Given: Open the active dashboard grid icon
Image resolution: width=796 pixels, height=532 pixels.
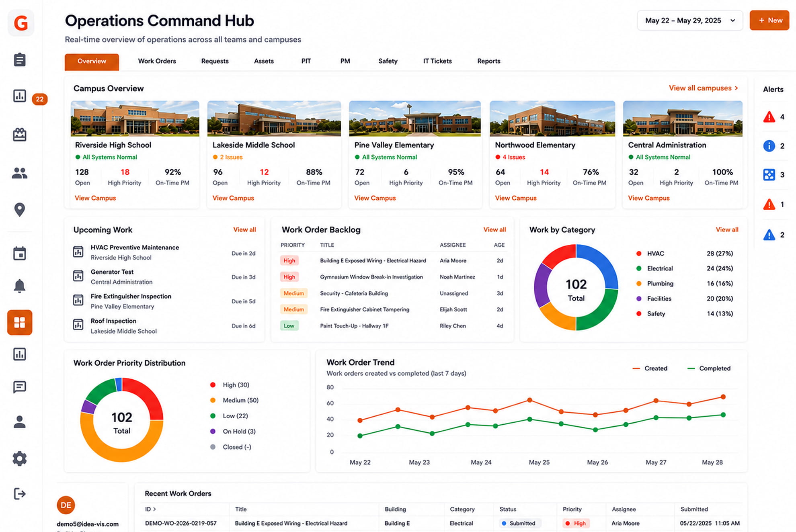Looking at the screenshot, I should [x=20, y=322].
